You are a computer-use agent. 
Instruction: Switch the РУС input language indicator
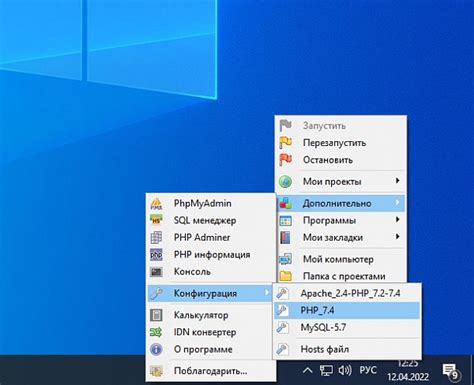coord(368,370)
